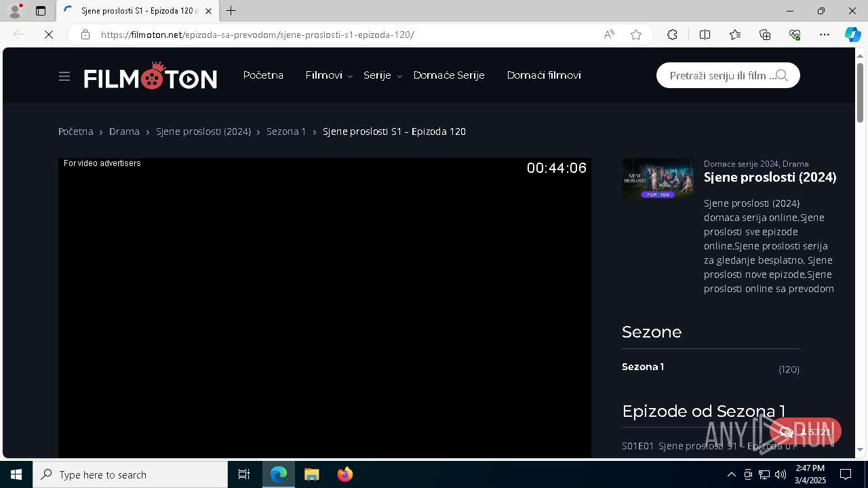Viewport: 868px width, 488px height.
Task: Open the Sjene proslosti poster thumbnail
Action: (658, 178)
